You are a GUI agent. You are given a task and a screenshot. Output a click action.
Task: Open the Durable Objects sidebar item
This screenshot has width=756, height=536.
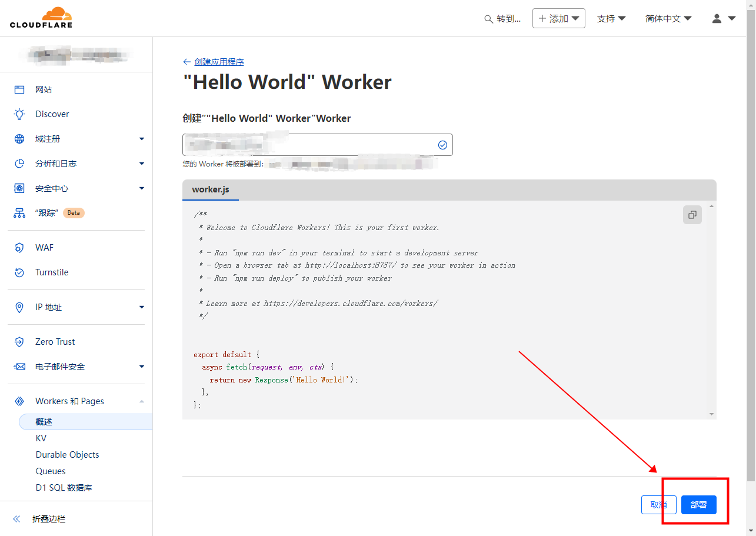[x=67, y=455]
